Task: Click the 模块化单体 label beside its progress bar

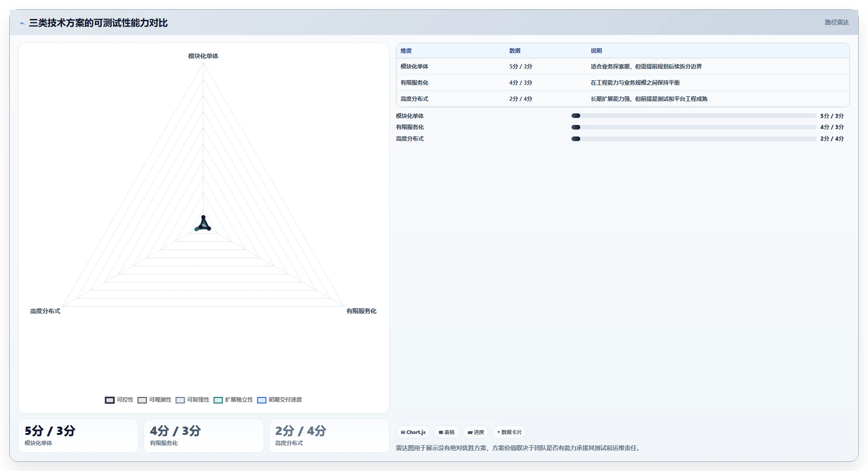Action: pos(409,116)
